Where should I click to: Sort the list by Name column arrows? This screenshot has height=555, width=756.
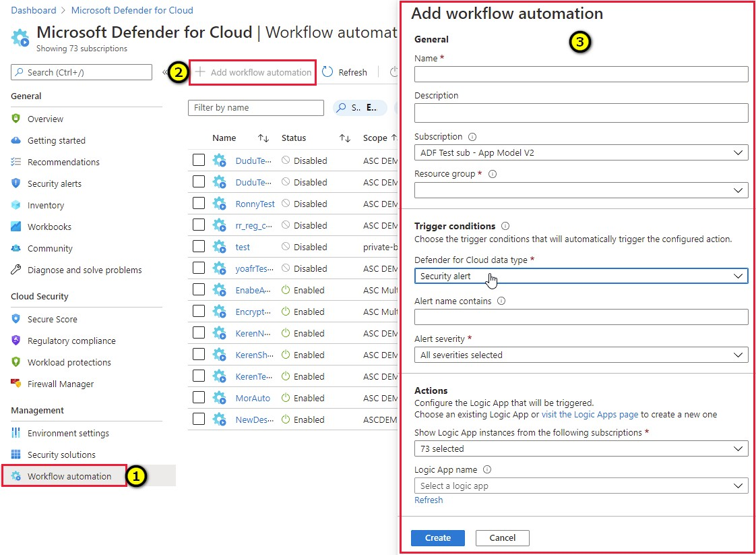coord(263,138)
